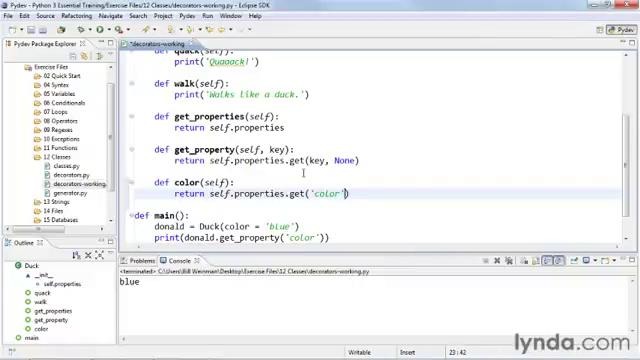Collapse the main function fold marker
The height and width of the screenshot is (360, 640).
tap(131, 216)
